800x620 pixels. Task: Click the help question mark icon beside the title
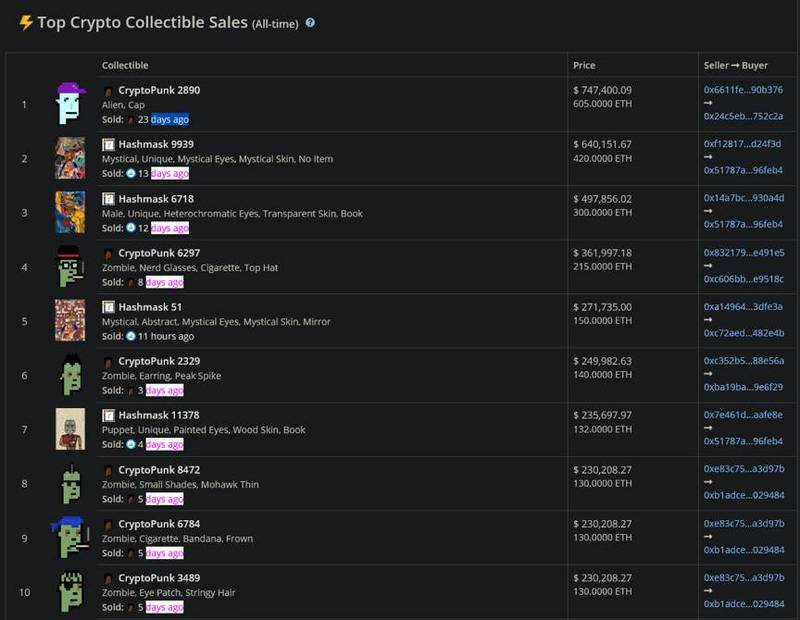pyautogui.click(x=310, y=22)
